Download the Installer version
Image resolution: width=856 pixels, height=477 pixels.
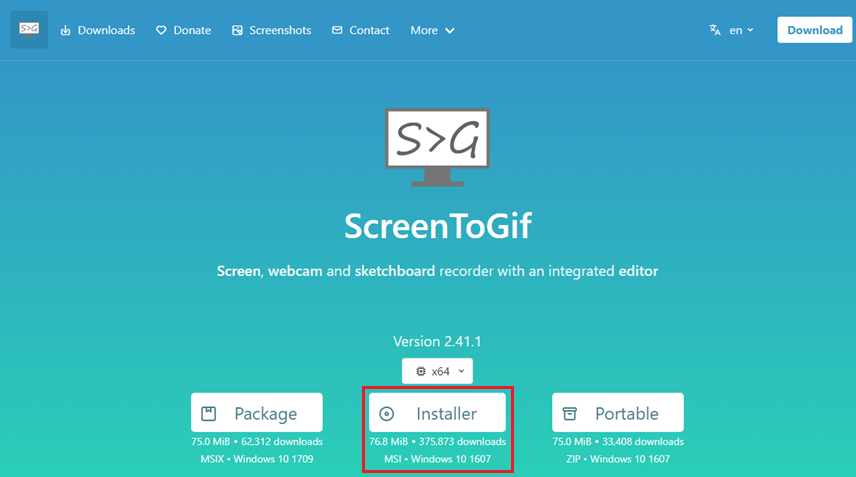[x=437, y=413]
